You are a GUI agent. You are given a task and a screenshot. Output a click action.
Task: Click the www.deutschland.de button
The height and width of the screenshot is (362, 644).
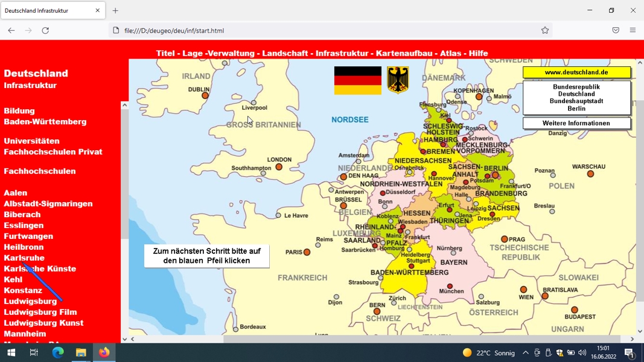click(576, 72)
